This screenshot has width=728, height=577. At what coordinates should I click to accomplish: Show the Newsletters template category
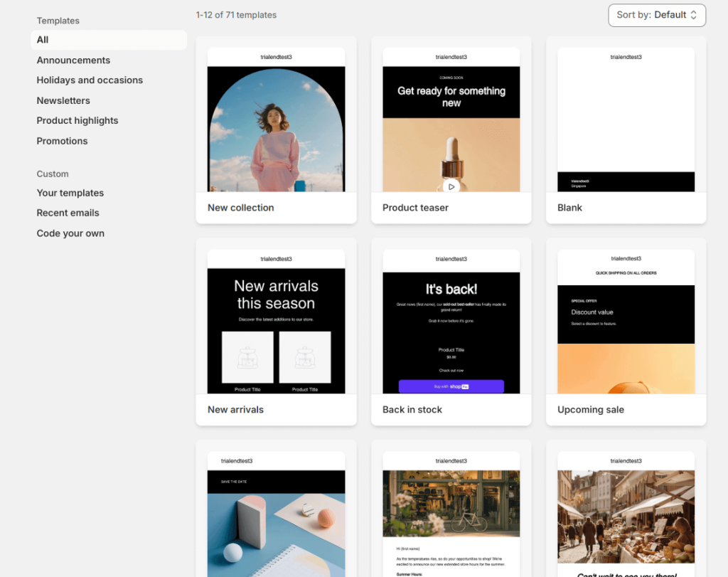(63, 101)
